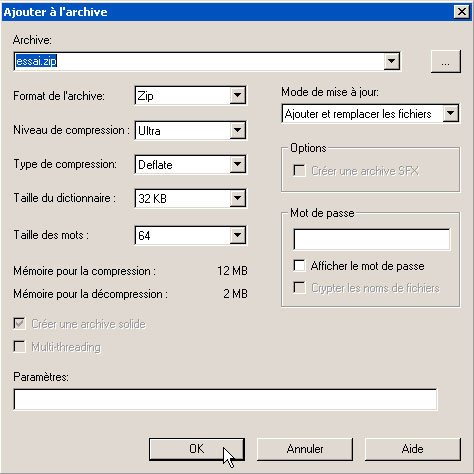Toggle Créer une archive solide checkbox

(19, 324)
